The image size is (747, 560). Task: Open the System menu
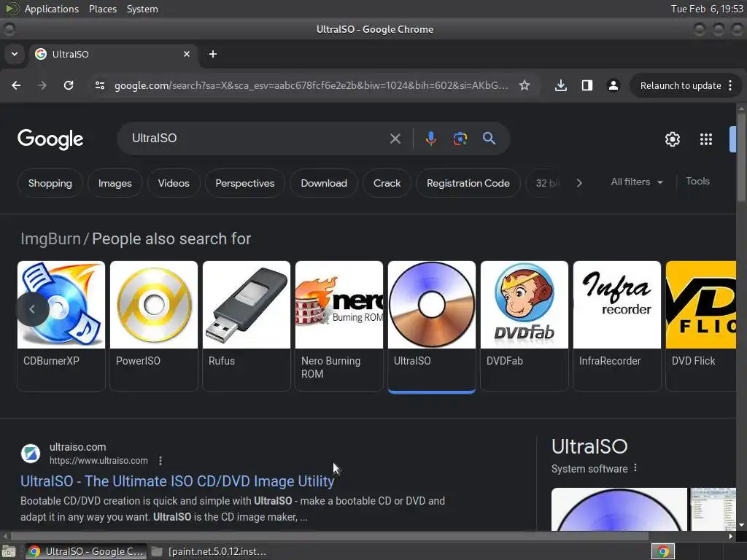pyautogui.click(x=142, y=9)
